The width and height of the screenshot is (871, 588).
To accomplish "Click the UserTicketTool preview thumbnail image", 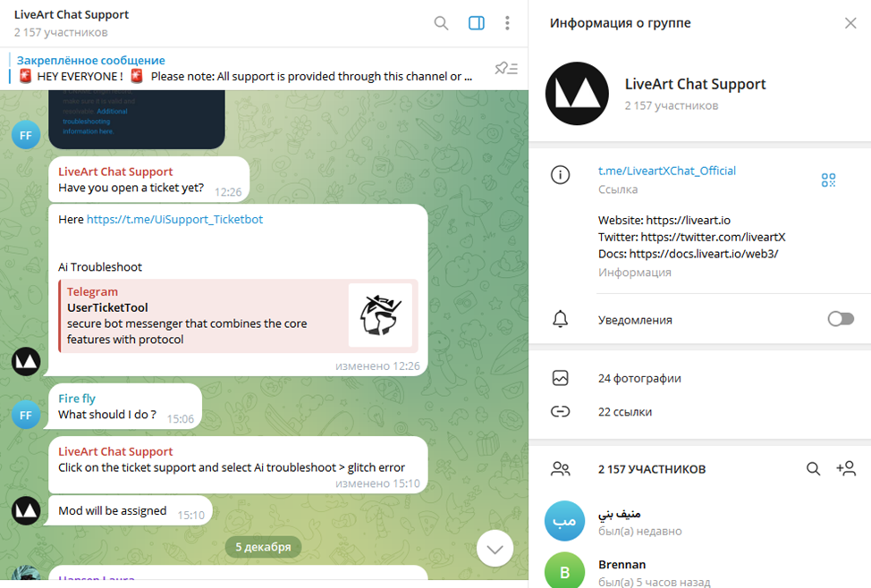I will (381, 315).
